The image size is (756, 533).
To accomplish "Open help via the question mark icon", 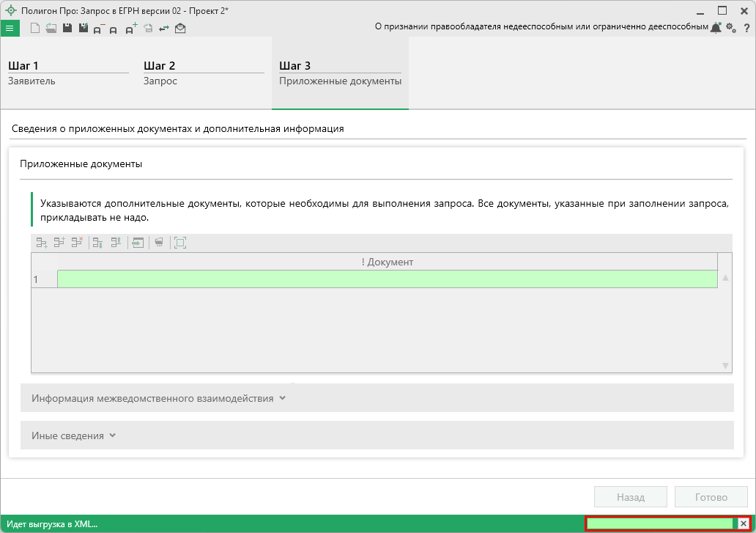I will click(x=746, y=27).
